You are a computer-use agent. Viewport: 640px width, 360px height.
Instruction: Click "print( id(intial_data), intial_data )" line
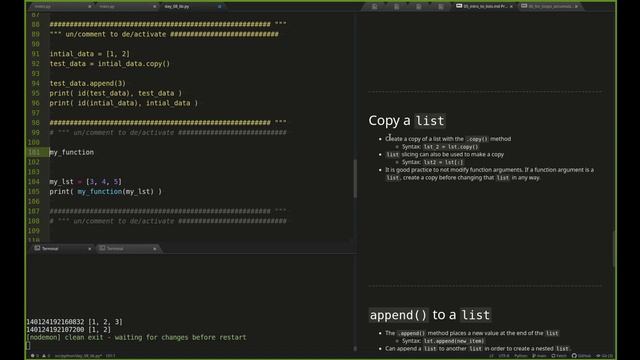(124, 103)
